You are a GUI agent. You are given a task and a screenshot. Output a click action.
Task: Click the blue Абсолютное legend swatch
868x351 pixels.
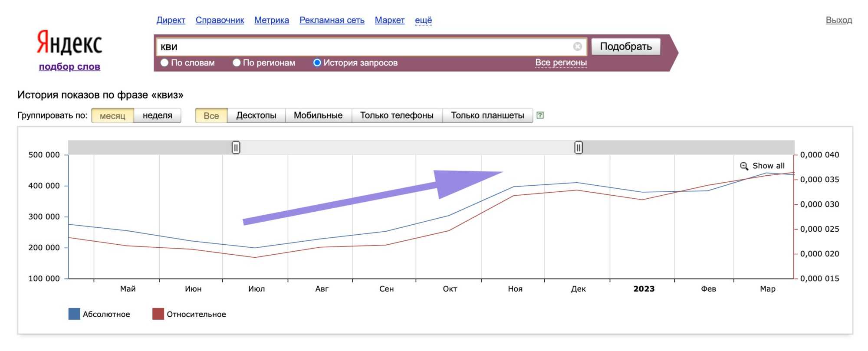coord(74,314)
